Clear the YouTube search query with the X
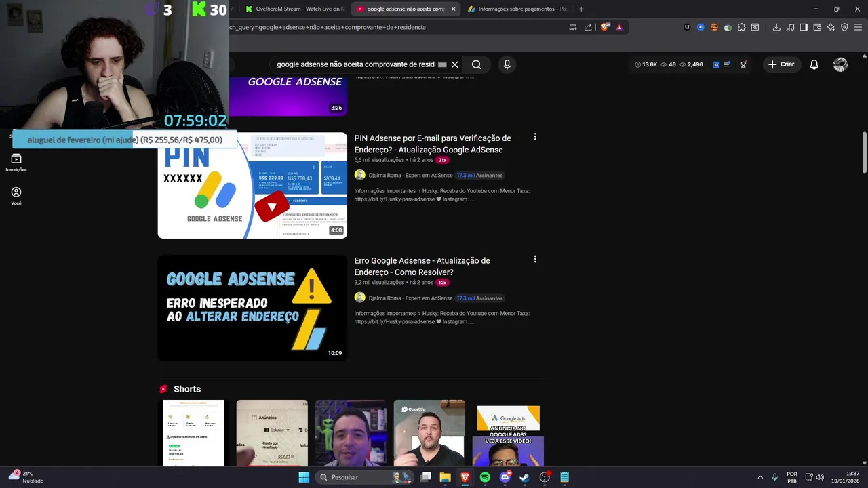The height and width of the screenshot is (488, 868). [455, 64]
